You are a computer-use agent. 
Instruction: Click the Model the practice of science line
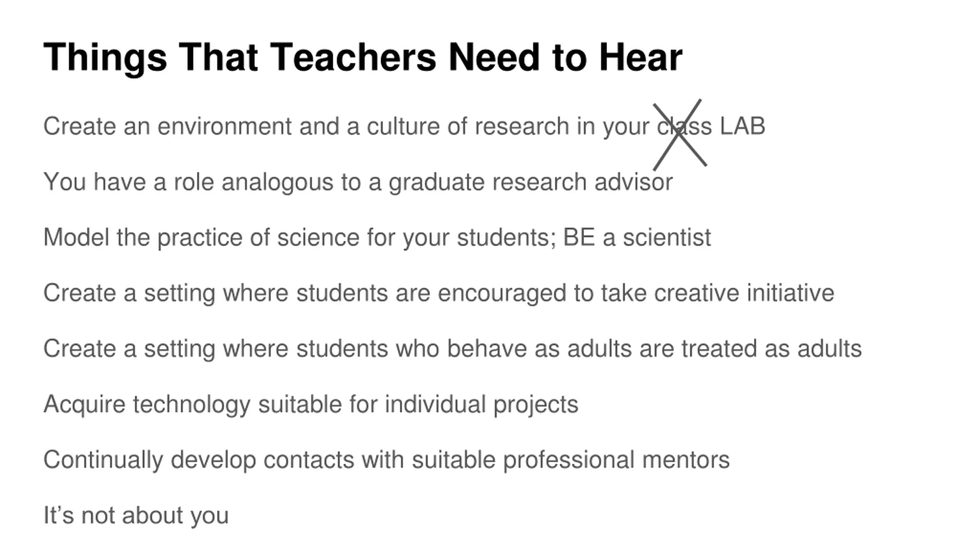[377, 238]
